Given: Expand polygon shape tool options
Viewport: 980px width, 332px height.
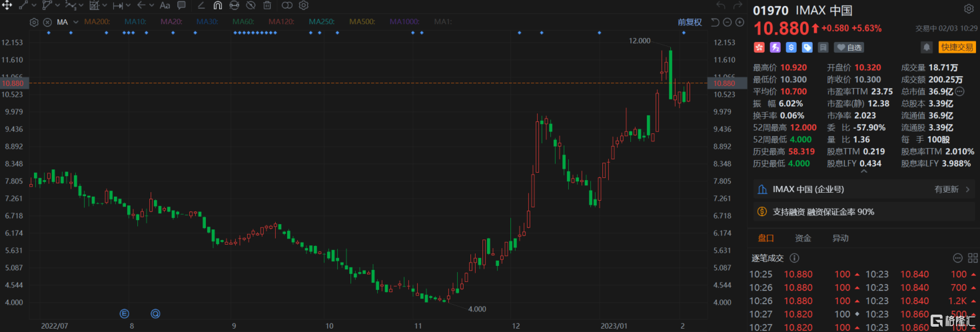Looking at the screenshot, I should (57, 5).
